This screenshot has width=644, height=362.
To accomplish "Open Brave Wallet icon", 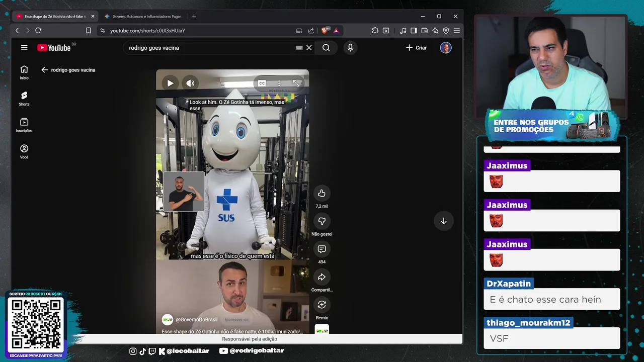I will pyautogui.click(x=424, y=31).
